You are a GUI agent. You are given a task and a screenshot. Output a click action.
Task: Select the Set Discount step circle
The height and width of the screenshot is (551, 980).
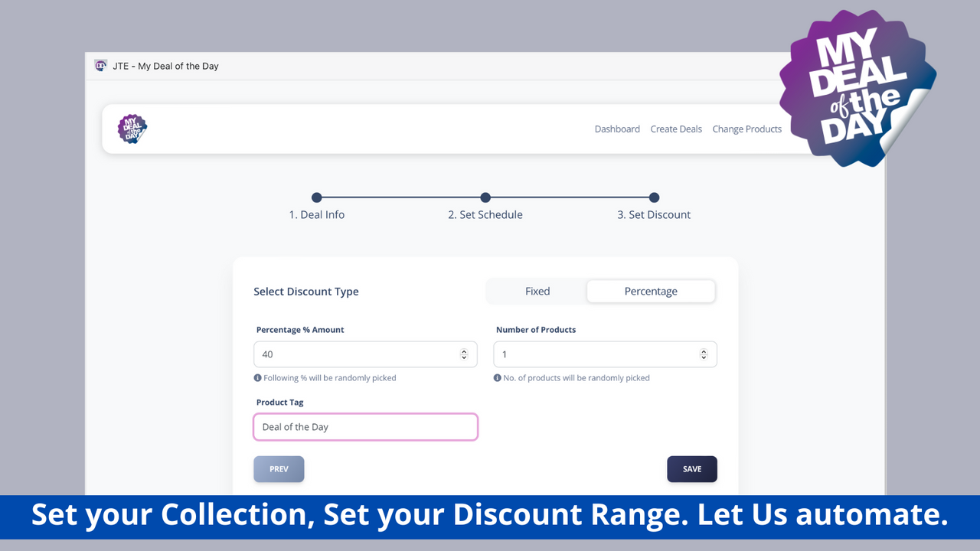point(654,197)
